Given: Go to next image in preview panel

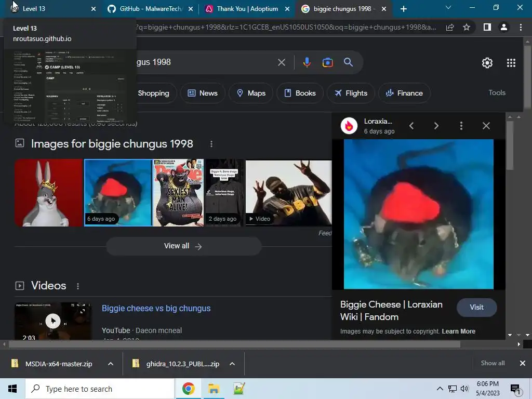Looking at the screenshot, I should point(436,126).
